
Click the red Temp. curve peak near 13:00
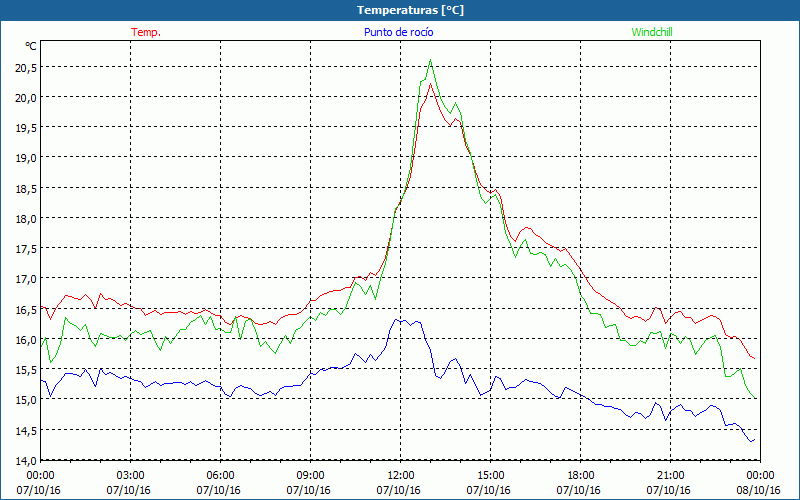tap(431, 84)
